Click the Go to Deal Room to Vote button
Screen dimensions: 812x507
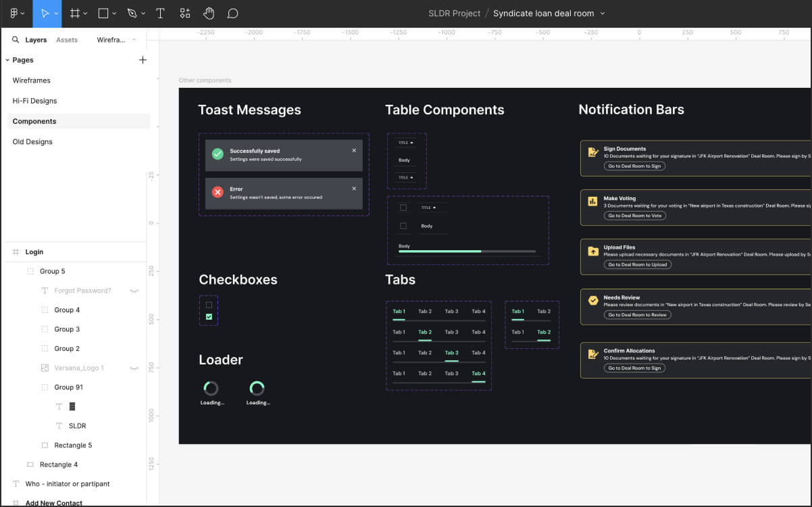[634, 215]
